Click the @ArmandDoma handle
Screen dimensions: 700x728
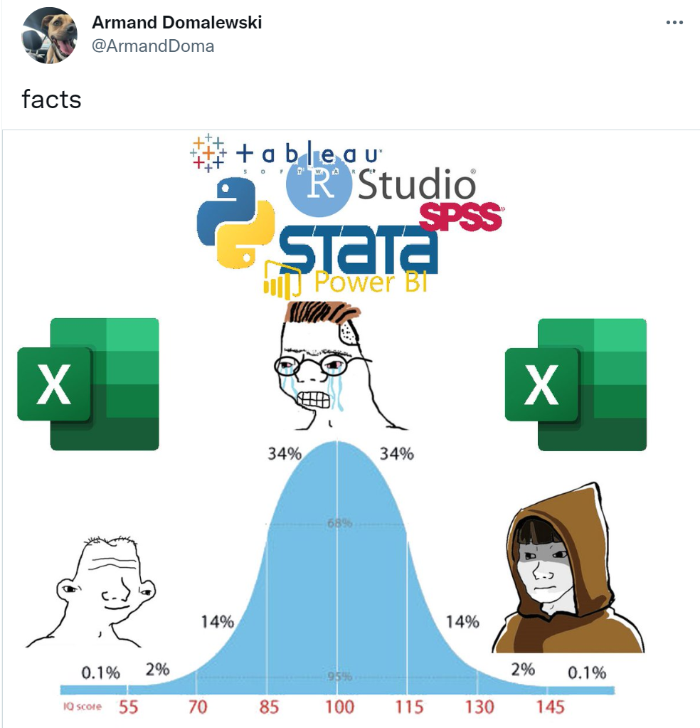pos(153,46)
